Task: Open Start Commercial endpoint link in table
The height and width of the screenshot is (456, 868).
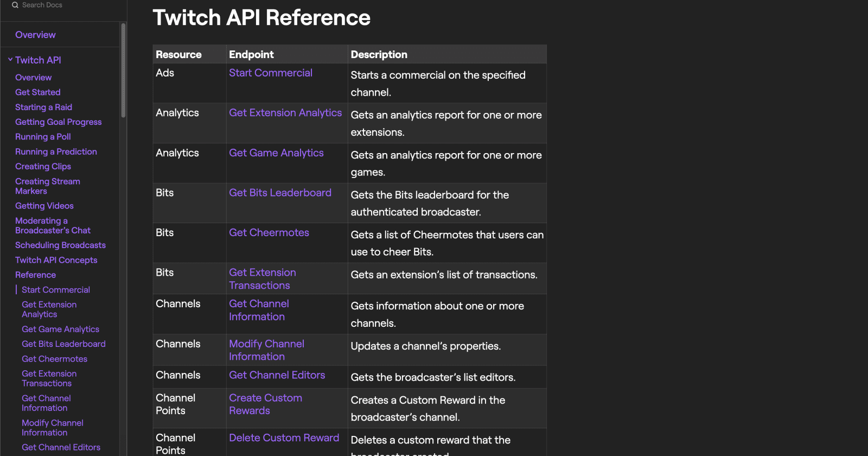Action: (x=271, y=73)
